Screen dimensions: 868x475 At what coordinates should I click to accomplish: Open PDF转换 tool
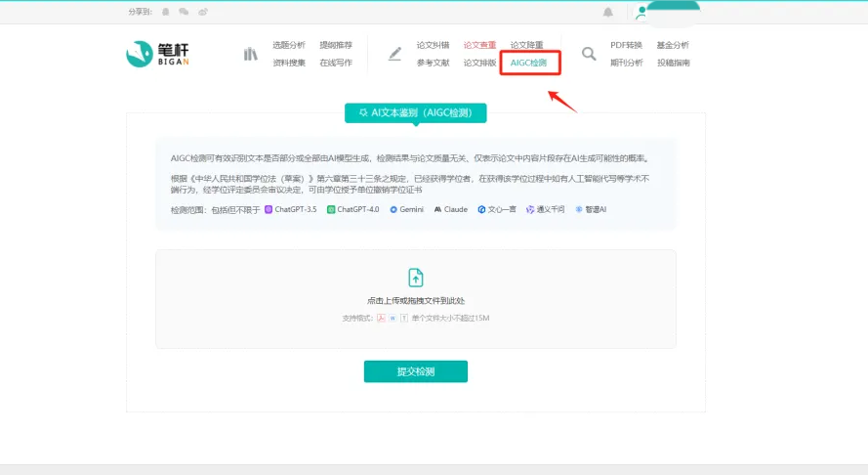pos(626,45)
